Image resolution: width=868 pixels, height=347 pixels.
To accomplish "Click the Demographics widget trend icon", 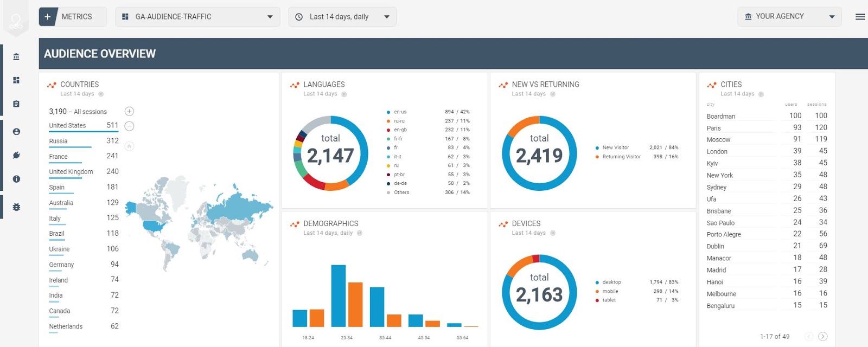I will tap(295, 224).
